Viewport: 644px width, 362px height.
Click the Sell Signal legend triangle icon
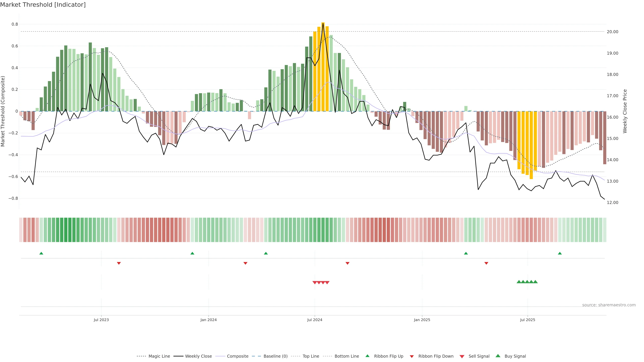tap(462, 356)
